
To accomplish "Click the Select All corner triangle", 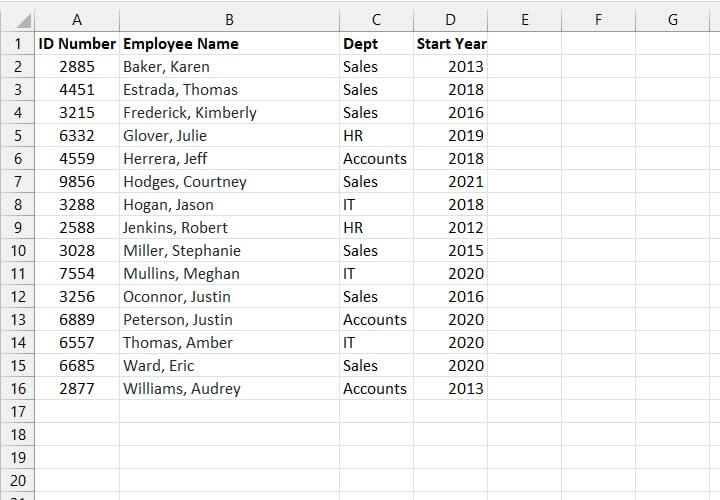I will (24, 20).
